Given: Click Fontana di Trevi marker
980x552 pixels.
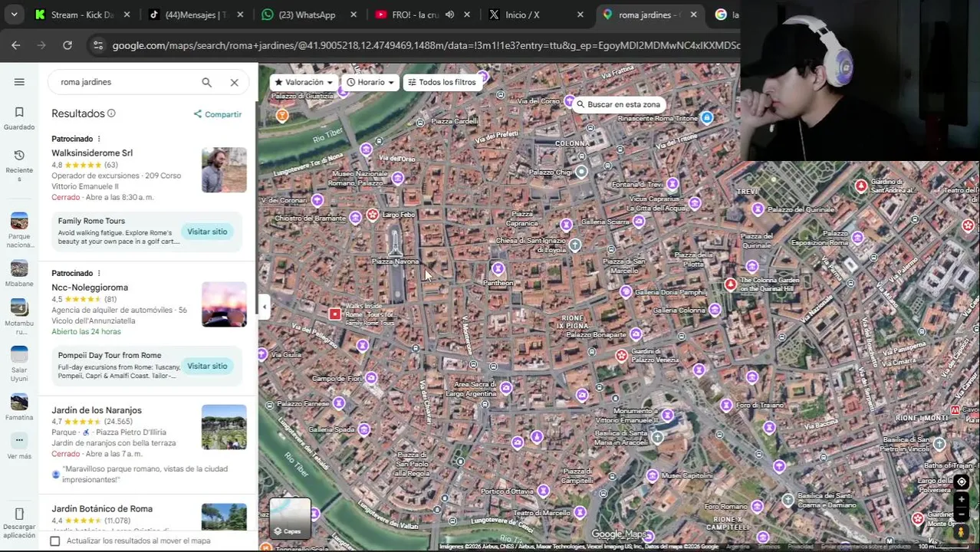Looking at the screenshot, I should point(673,183).
